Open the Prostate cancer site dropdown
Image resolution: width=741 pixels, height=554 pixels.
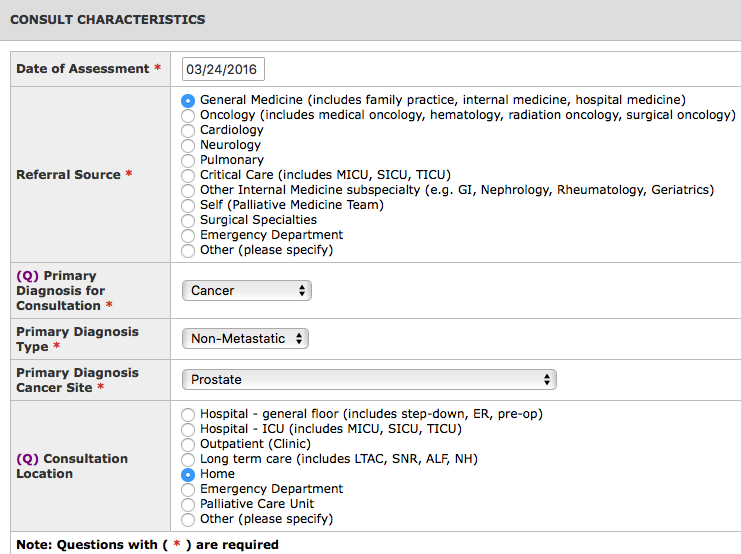369,380
